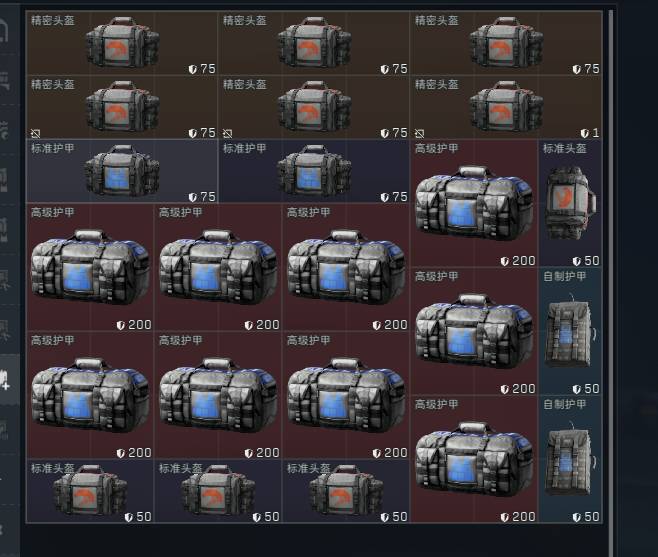Select 高级护甲 bag beside the lower 自制护甲
This screenshot has width=658, height=557.
474,460
